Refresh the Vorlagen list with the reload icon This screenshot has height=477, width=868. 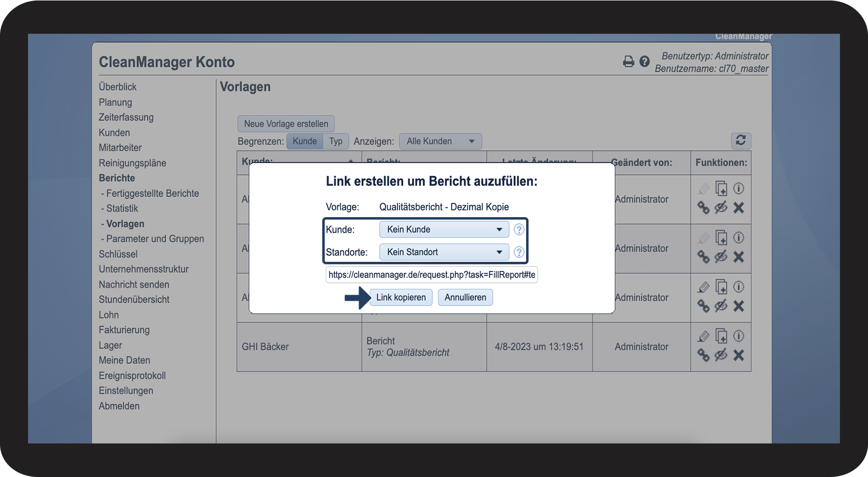[x=741, y=140]
